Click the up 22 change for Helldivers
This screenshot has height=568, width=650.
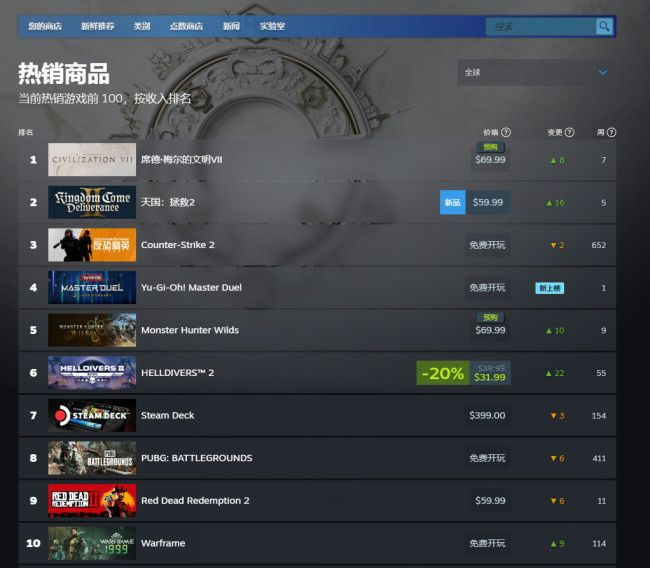555,373
